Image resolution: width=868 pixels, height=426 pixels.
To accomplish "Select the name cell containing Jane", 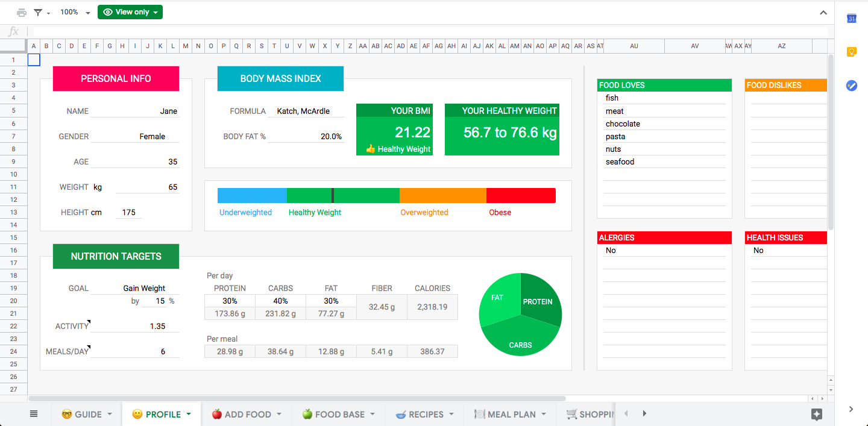I will (x=135, y=111).
